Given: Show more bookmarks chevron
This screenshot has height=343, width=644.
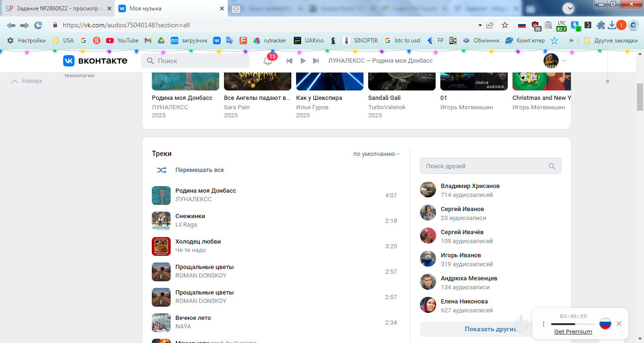Looking at the screenshot, I should [571, 41].
